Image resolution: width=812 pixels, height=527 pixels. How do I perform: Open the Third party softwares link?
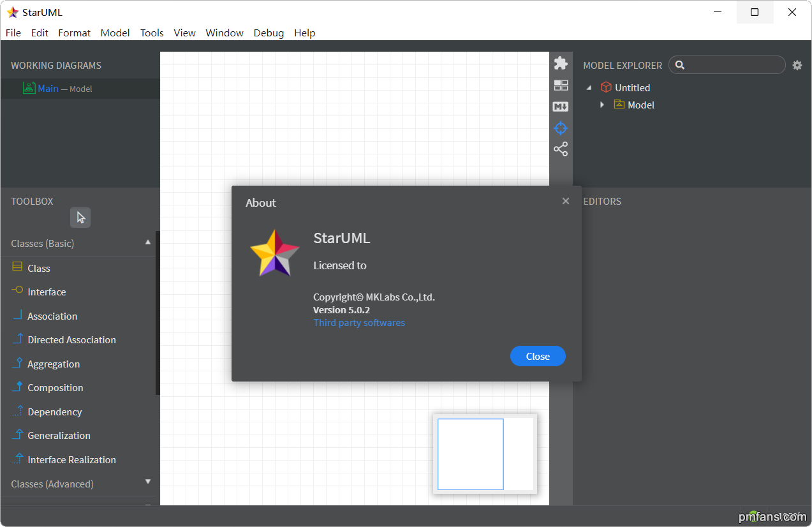(x=359, y=323)
